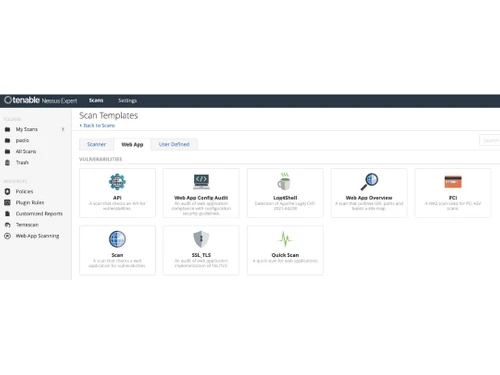Open the API scan template gear icon
Viewport: 500px width, 375px height.
coord(117,182)
